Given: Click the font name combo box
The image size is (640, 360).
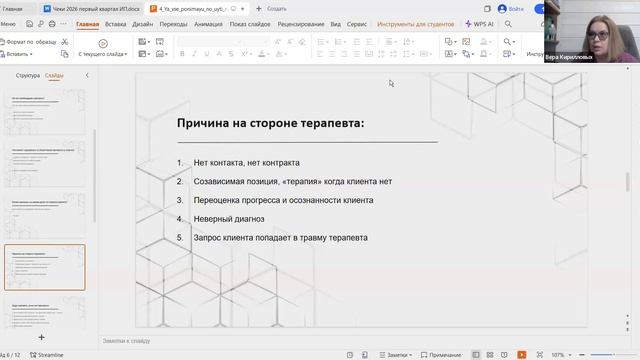Looking at the screenshot, I should (211, 42).
